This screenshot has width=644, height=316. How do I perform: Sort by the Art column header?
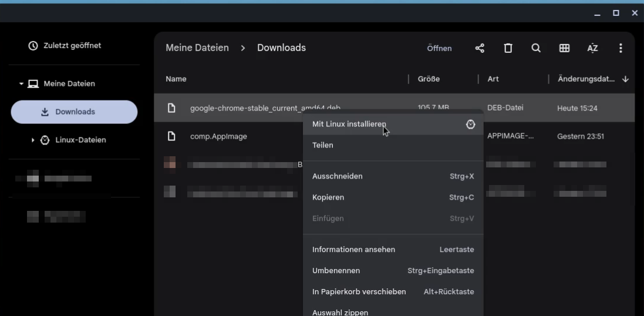point(493,79)
